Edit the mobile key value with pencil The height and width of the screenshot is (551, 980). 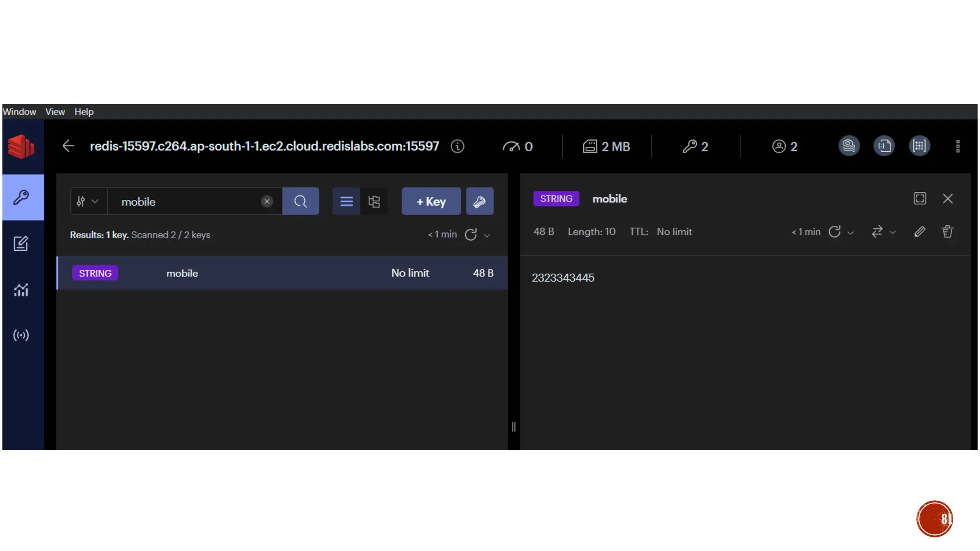pos(919,232)
